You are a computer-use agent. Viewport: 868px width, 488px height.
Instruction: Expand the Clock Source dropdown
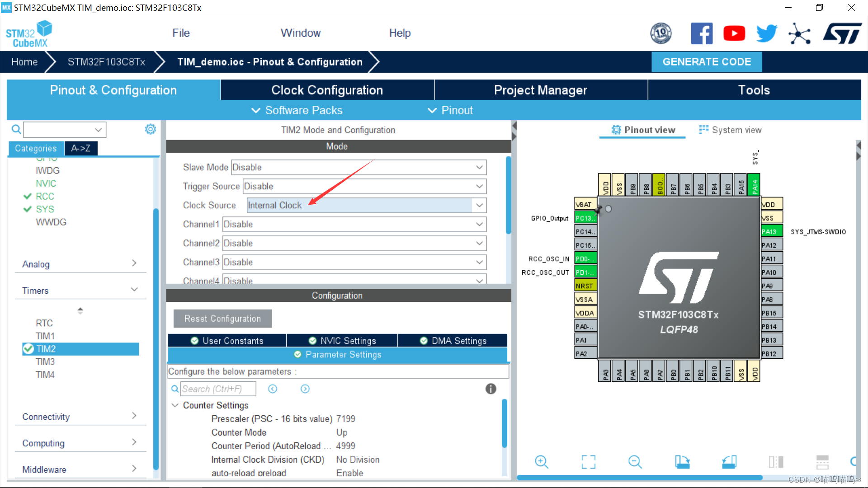(480, 205)
